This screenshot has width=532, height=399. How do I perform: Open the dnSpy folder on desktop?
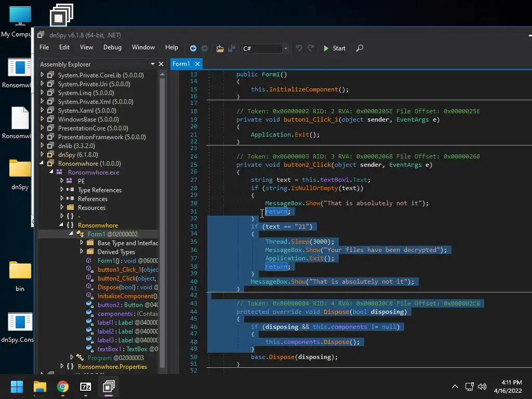[x=20, y=175]
